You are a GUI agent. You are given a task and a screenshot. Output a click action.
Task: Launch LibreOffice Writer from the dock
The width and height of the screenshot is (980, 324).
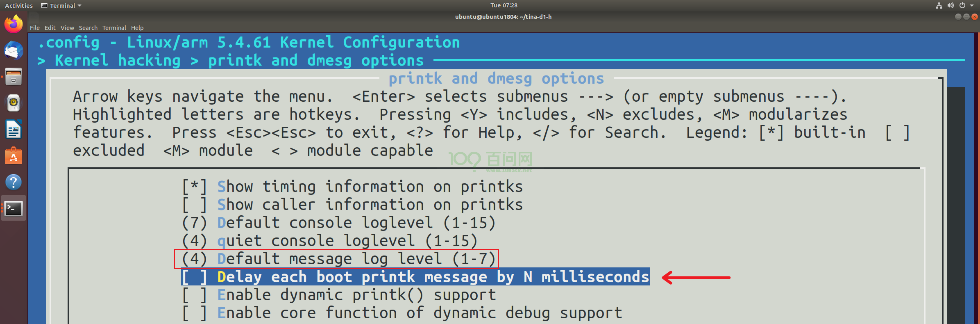[14, 130]
